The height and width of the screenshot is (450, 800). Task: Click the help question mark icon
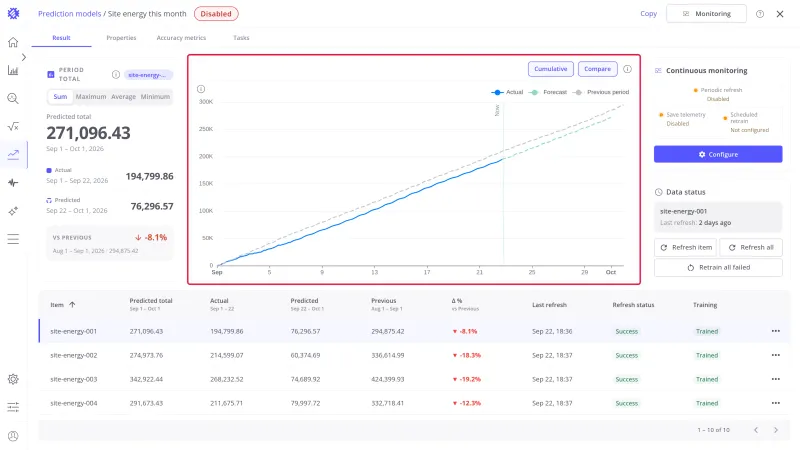click(x=760, y=14)
